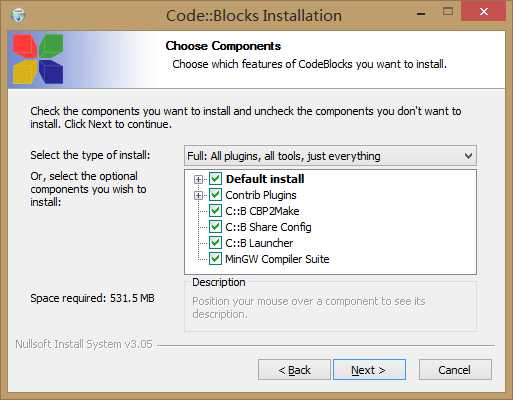The width and height of the screenshot is (513, 400).
Task: Select the MinGW Compiler Suite label
Action: click(277, 259)
